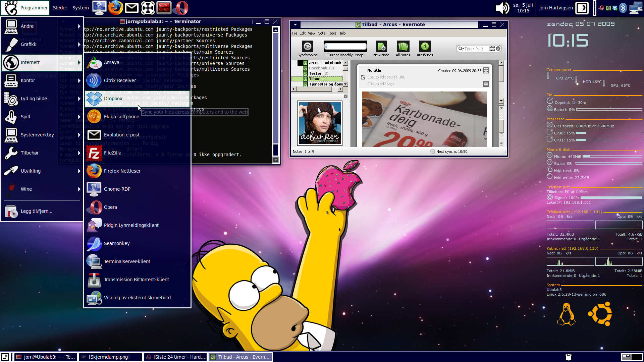The height and width of the screenshot is (362, 644).
Task: Select Dropbox in the Internett menu
Action: coord(138,99)
